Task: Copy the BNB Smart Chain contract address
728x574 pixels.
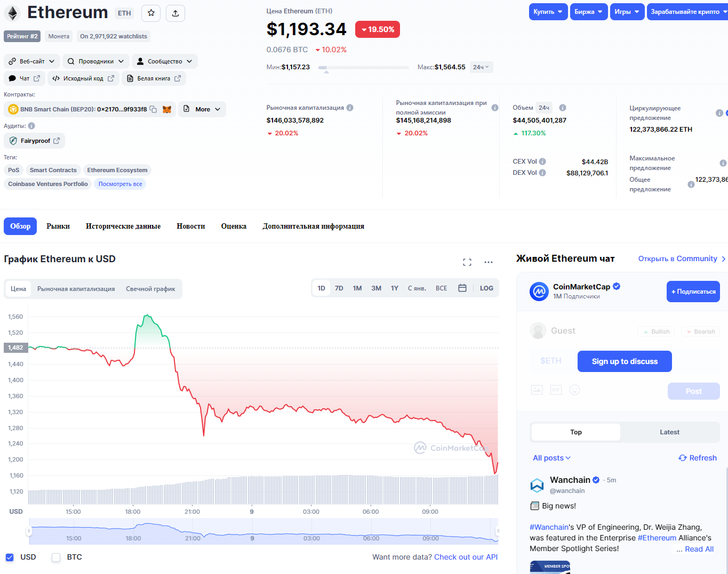Action: 153,109
